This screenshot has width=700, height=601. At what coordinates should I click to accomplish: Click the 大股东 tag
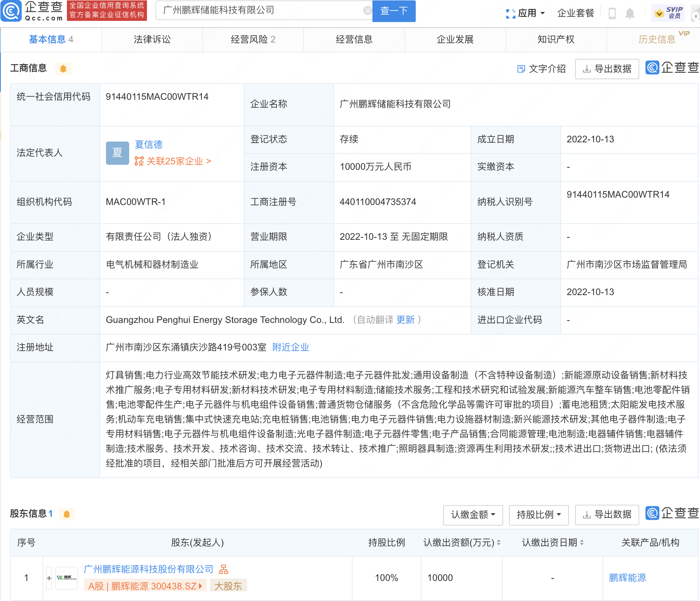pos(228,586)
